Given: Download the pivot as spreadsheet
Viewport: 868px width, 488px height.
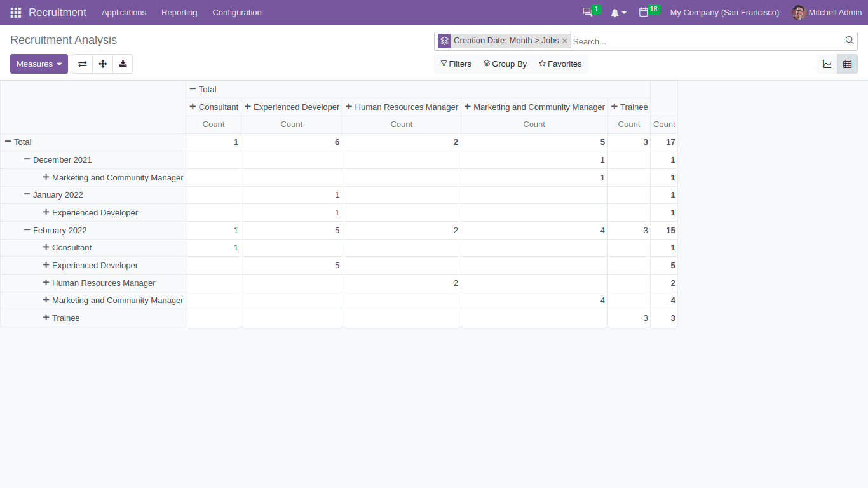Looking at the screenshot, I should pos(123,64).
